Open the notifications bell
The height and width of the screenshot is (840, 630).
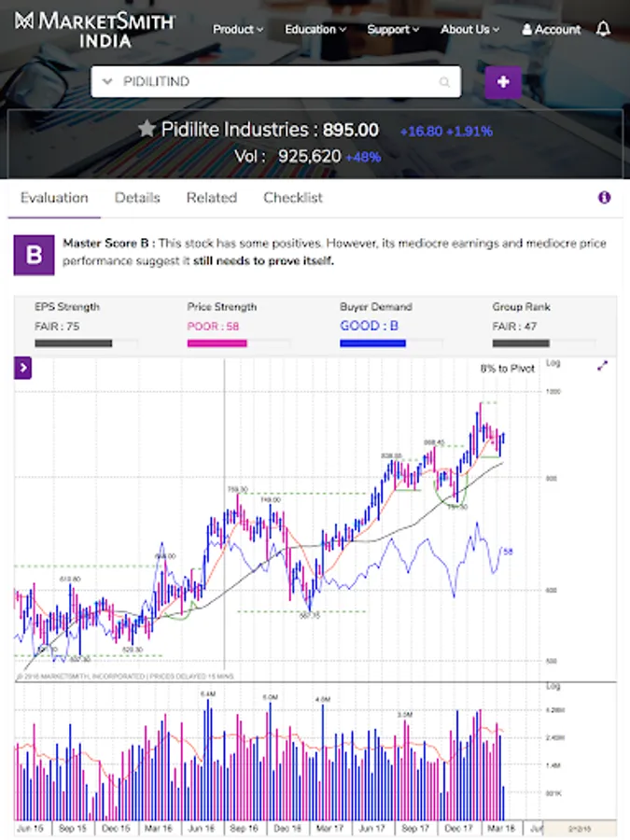pos(603,29)
